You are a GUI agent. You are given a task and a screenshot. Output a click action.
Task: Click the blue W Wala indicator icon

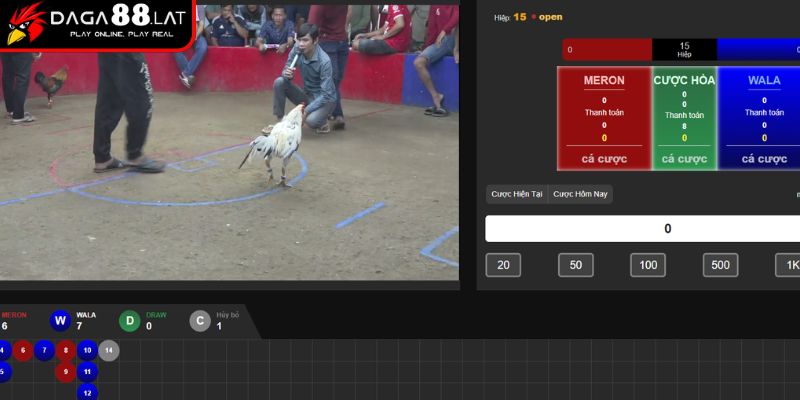tap(60, 321)
